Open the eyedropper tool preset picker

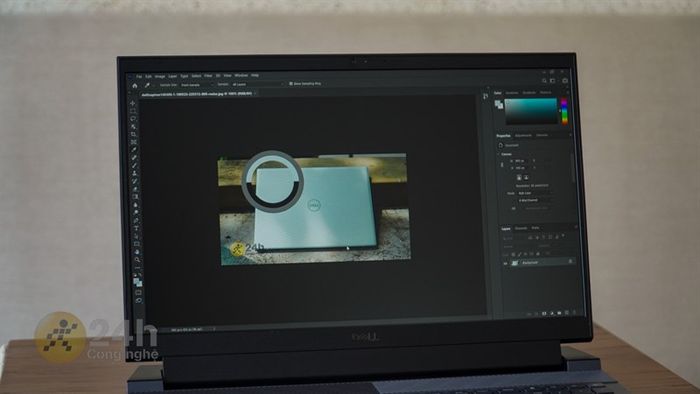pyautogui.click(x=149, y=85)
